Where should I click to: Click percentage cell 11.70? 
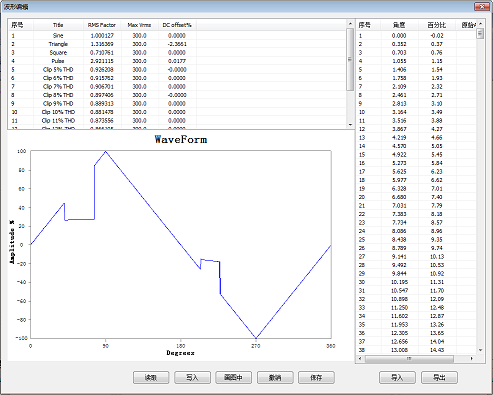437,290
